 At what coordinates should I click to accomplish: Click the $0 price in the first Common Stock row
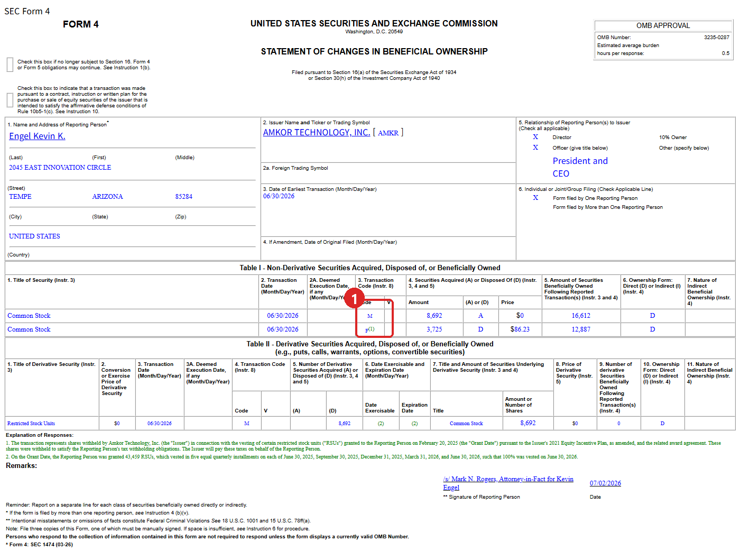pyautogui.click(x=520, y=316)
